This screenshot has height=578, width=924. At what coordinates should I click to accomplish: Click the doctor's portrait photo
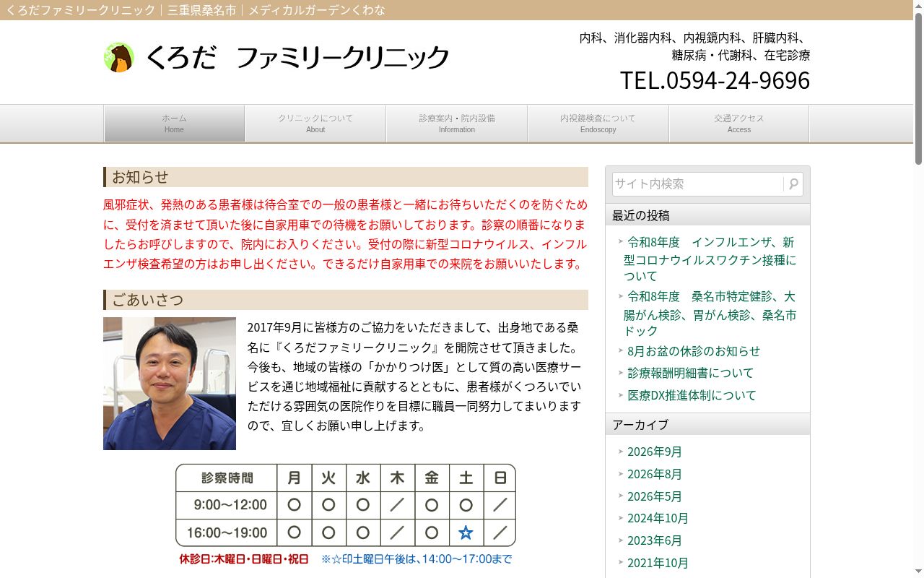click(170, 384)
